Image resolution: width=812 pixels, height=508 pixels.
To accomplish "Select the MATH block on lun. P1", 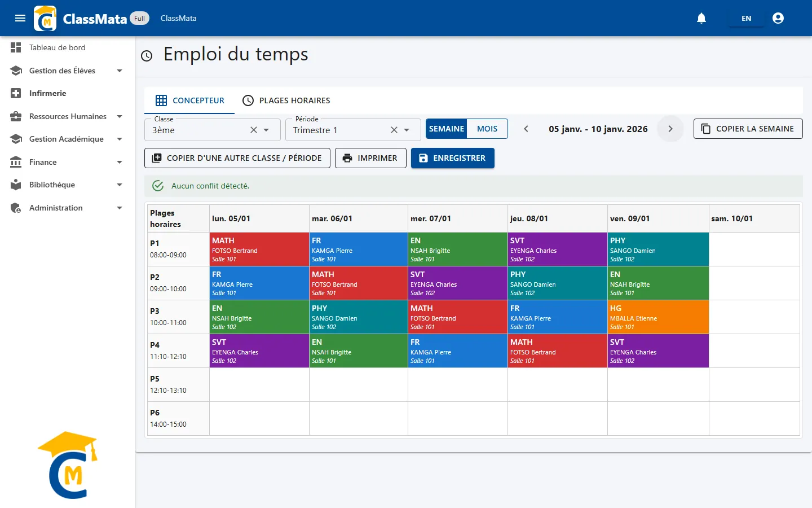I will coord(259,249).
